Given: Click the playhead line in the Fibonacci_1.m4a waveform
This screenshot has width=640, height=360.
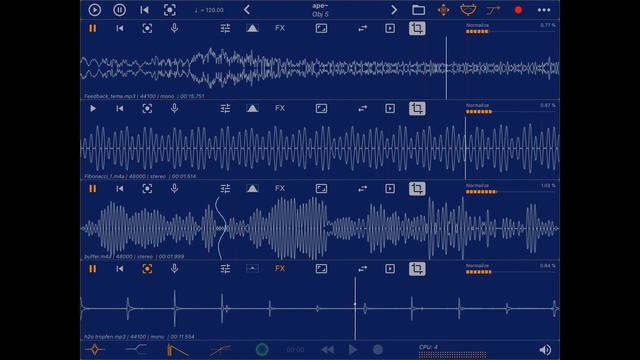Looking at the screenshot, I should pos(465,148).
